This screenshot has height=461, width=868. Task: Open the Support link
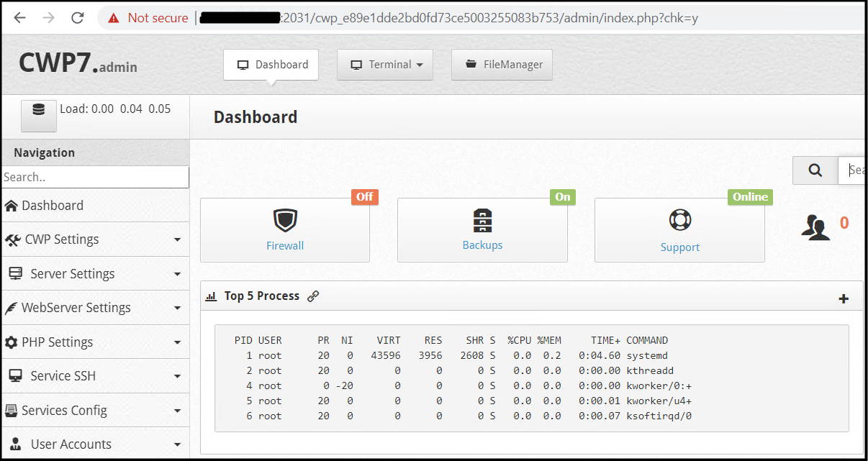click(x=680, y=247)
